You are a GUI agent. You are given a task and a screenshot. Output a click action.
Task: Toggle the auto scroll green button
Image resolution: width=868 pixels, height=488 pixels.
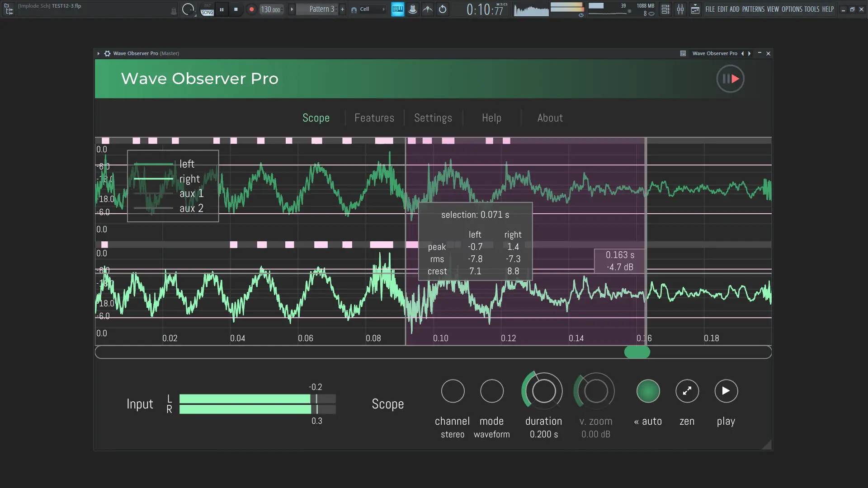point(648,391)
